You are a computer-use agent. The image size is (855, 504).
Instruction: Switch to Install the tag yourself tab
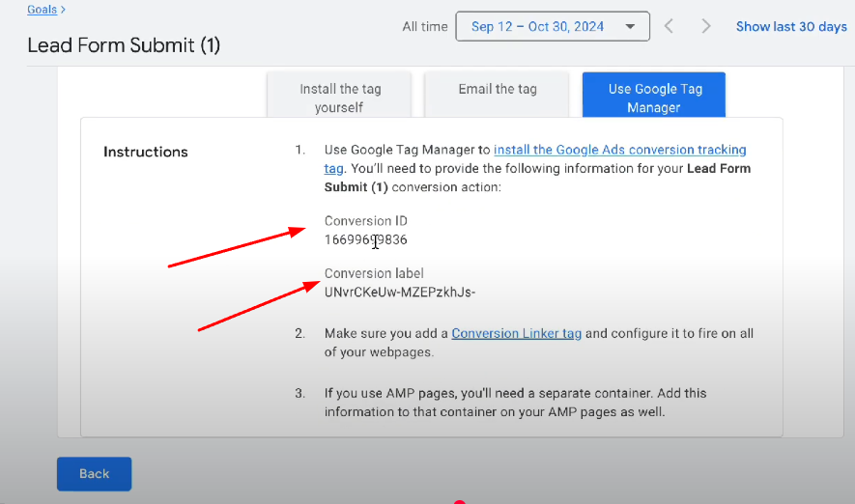click(x=339, y=96)
